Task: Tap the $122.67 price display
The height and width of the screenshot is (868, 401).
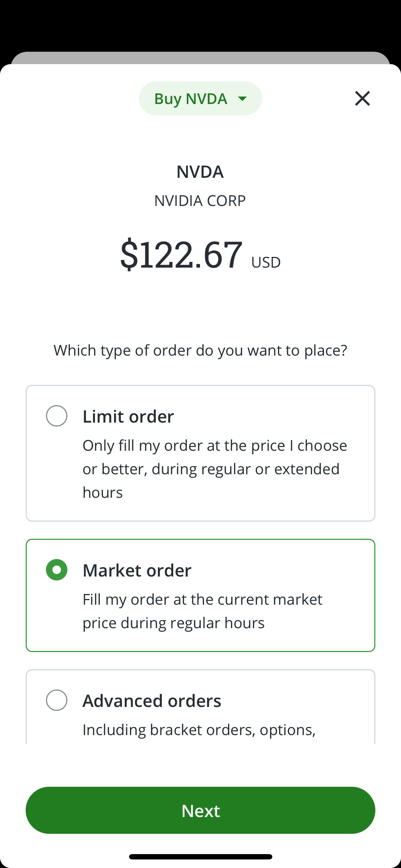Action: click(182, 254)
